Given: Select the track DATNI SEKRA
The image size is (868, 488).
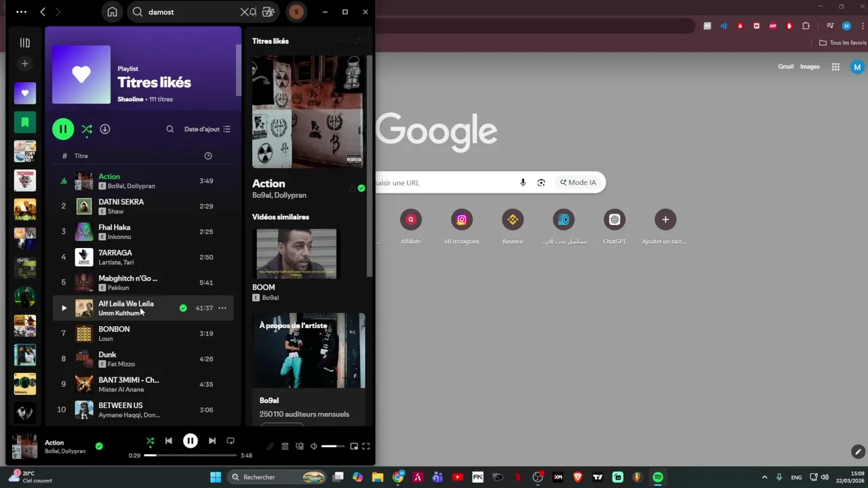Looking at the screenshot, I should [143, 206].
